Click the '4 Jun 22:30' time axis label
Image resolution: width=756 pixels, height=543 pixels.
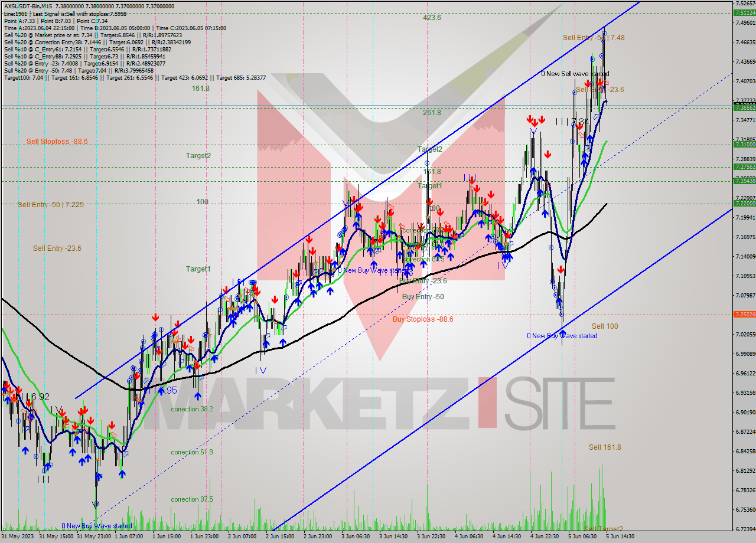545,537
